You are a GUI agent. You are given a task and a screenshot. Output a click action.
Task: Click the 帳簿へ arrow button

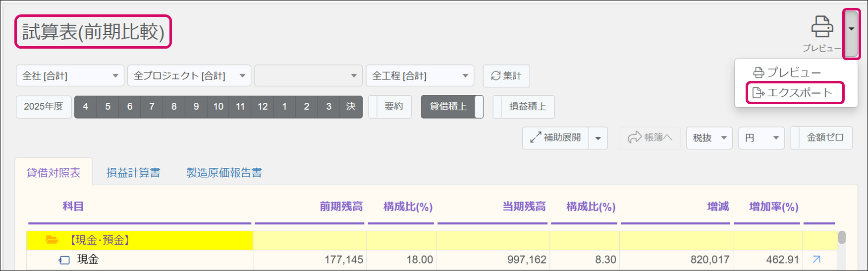point(650,137)
